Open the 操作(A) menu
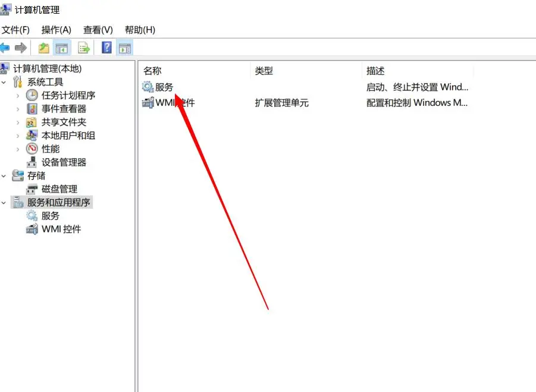 (56, 30)
